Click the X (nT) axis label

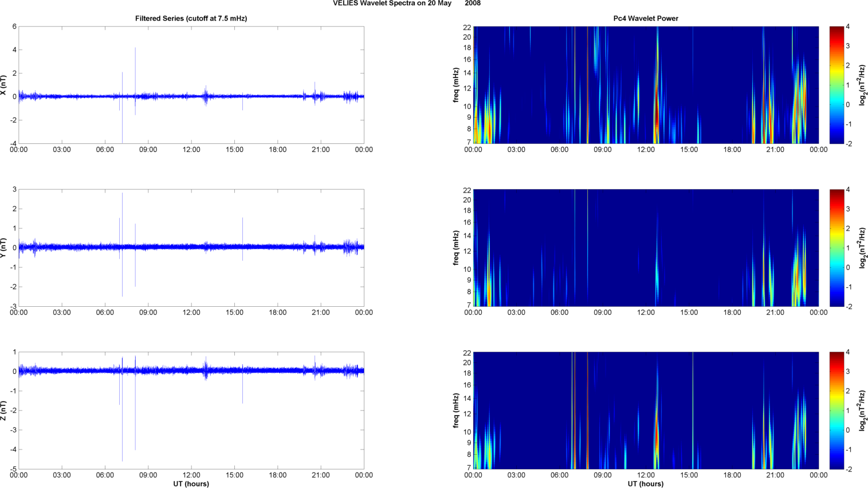tap(3, 85)
